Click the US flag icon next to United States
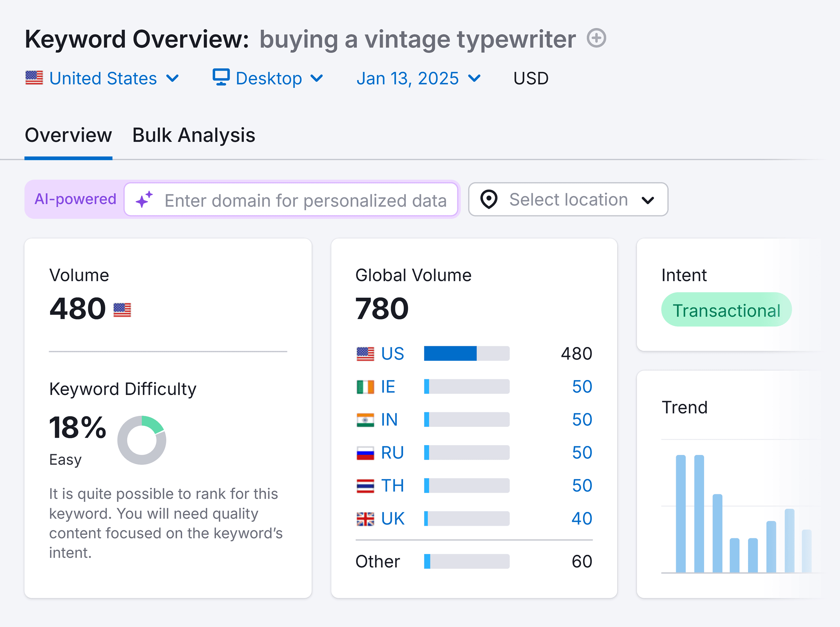The image size is (840, 627). point(34,78)
